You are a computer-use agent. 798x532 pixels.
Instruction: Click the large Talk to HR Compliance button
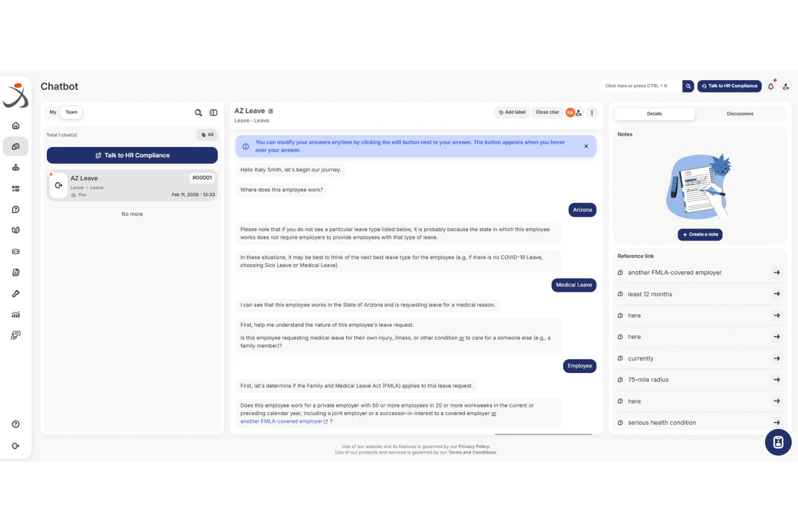coord(132,155)
